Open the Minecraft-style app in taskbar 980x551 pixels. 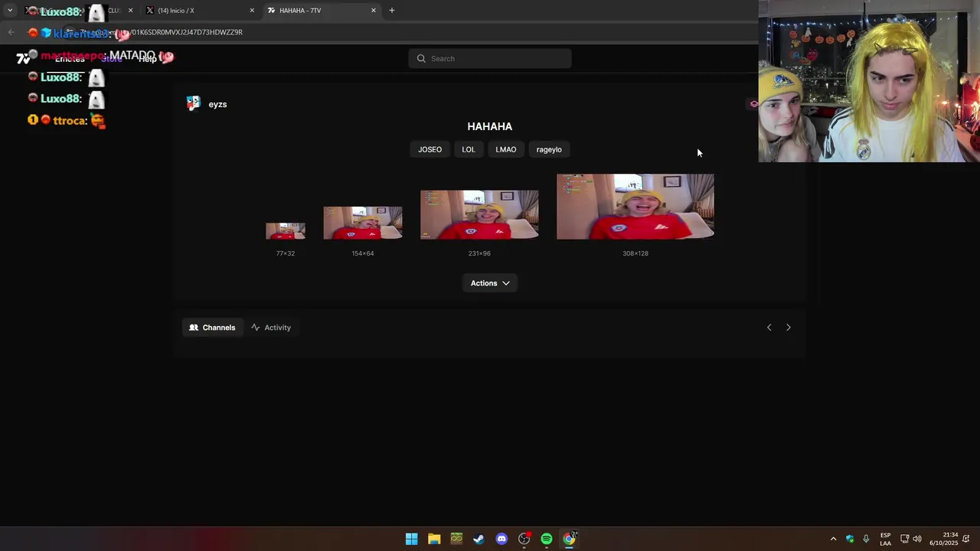coord(456,539)
